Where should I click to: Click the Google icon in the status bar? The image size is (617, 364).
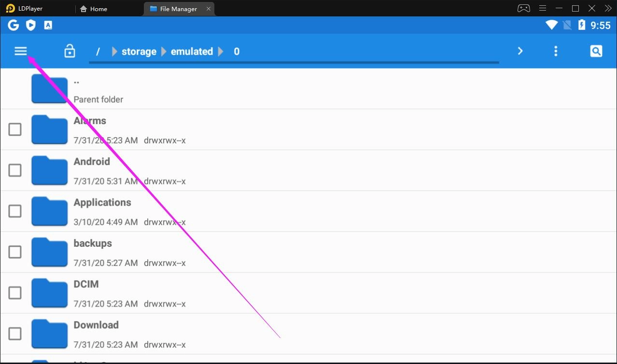pyautogui.click(x=13, y=25)
